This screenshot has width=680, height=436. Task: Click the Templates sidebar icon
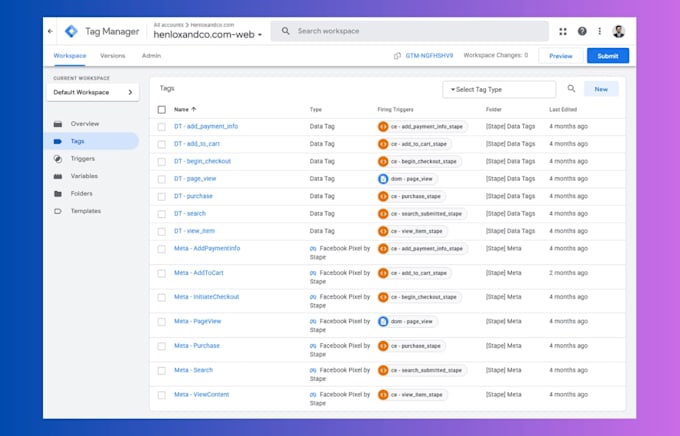(58, 211)
